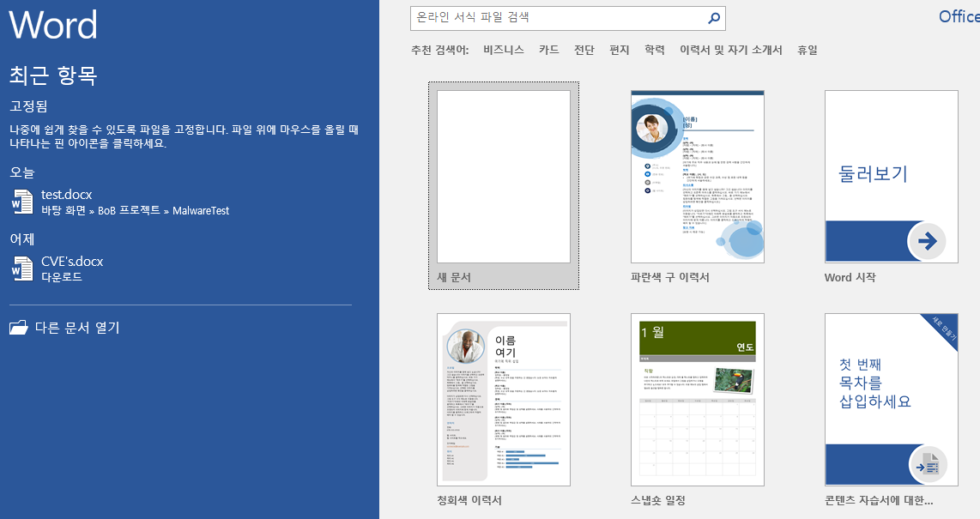980x519 pixels.
Task: Search suggested term 이력서 및 자기 소개서
Action: pos(730,50)
